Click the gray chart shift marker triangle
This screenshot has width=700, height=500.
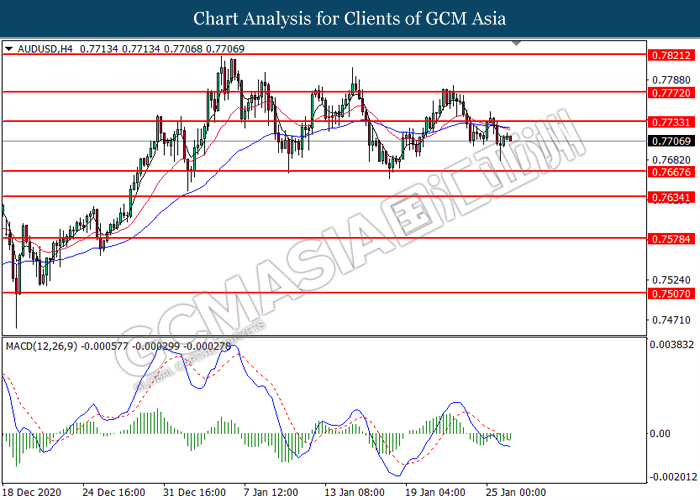coord(517,43)
